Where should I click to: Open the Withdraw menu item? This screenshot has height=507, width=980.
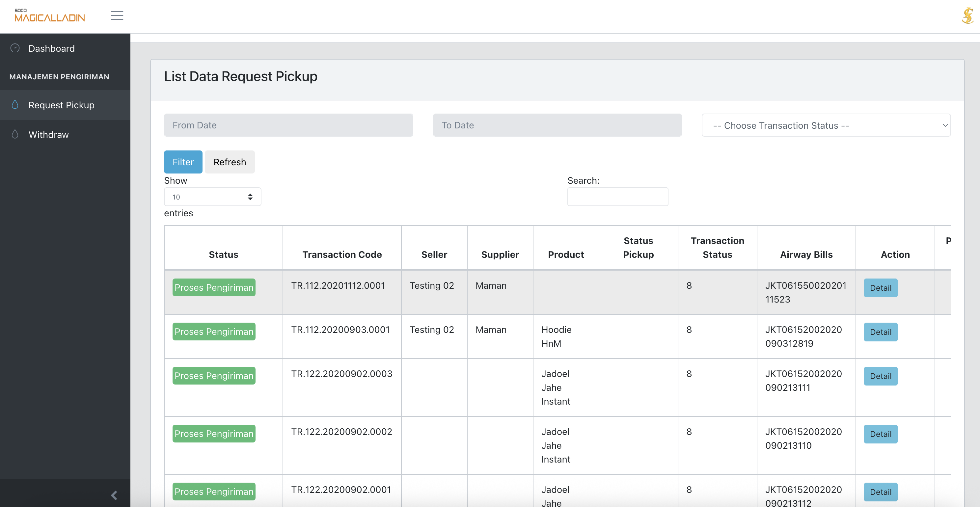(x=49, y=135)
